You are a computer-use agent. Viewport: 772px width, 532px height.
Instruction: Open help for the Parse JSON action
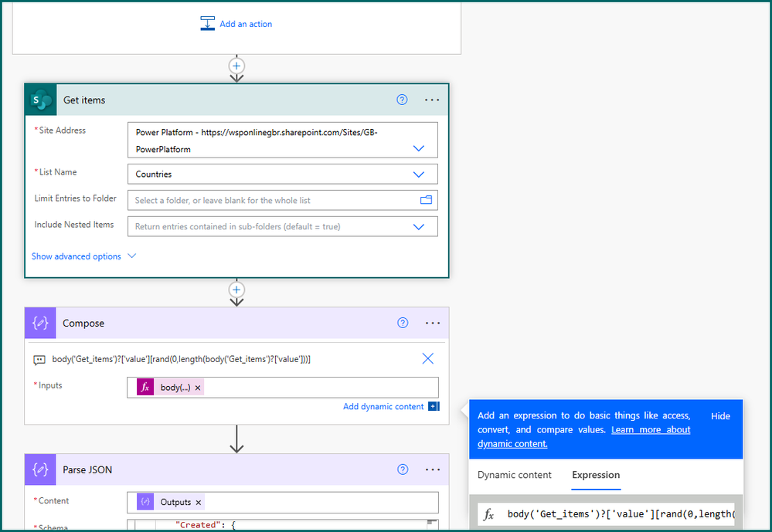point(403,469)
